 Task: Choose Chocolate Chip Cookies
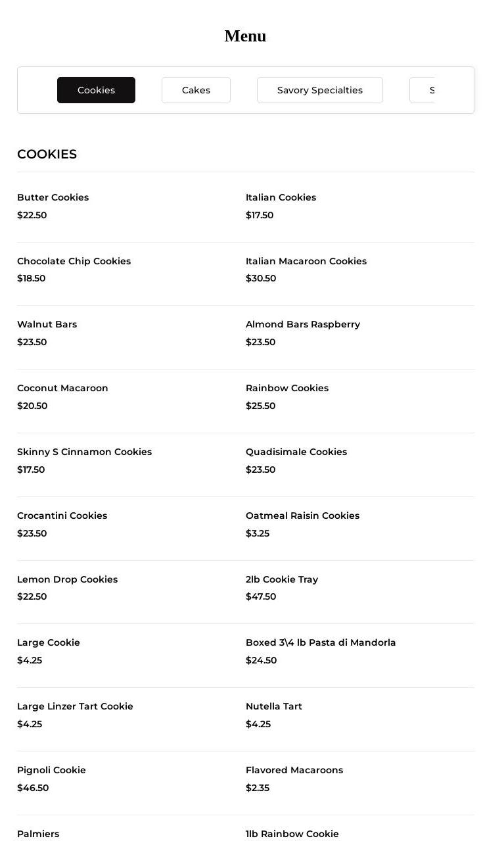74,261
